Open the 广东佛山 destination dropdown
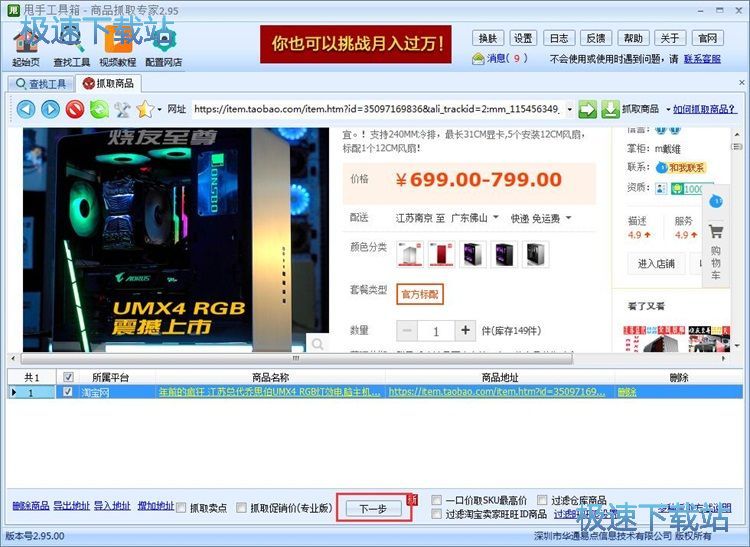The width and height of the screenshot is (750, 547). pos(474,218)
